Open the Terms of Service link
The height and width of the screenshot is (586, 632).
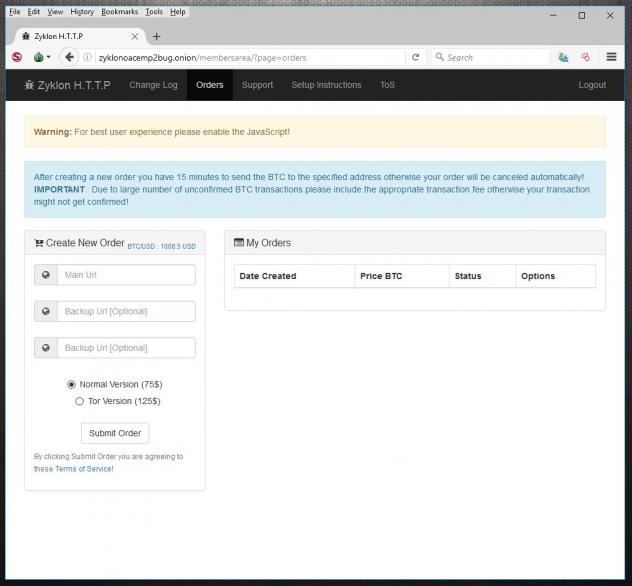[84, 469]
